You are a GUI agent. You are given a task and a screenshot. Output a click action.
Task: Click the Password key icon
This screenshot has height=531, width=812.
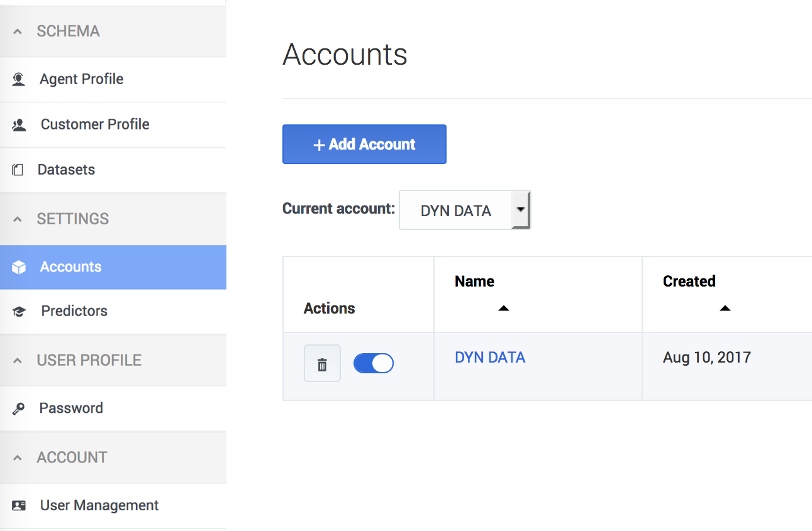[19, 408]
